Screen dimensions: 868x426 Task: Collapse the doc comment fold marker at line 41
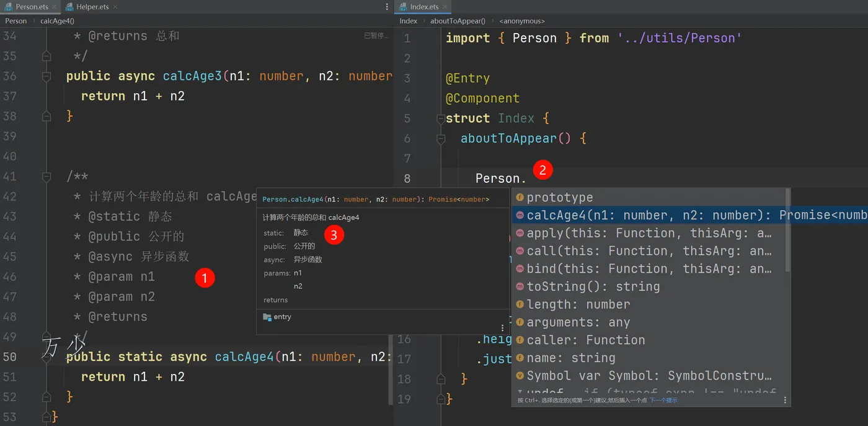tap(46, 177)
